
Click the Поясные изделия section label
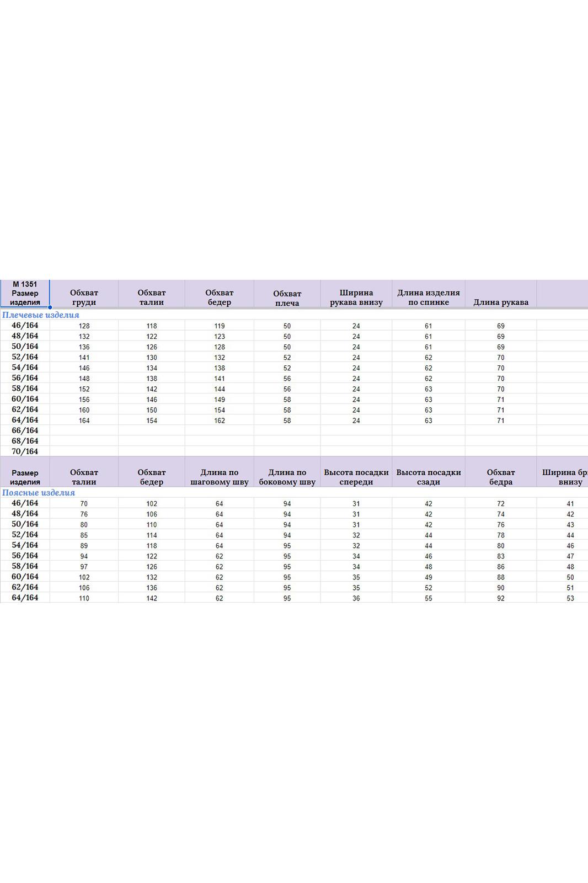pos(39,493)
